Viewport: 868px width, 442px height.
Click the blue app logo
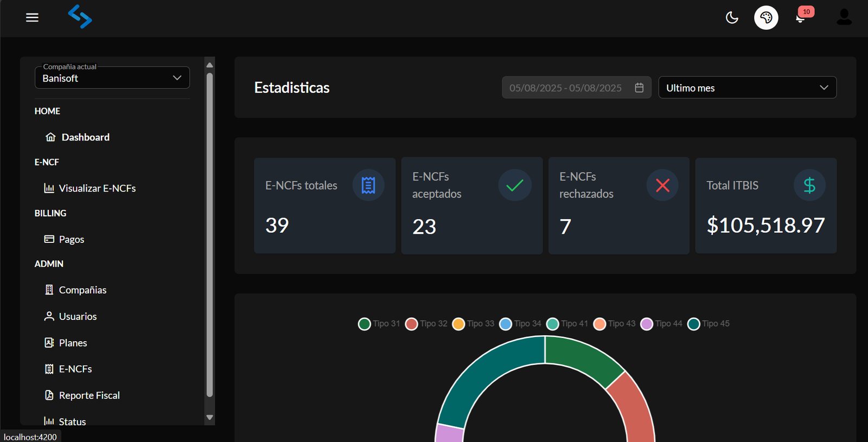tap(80, 17)
